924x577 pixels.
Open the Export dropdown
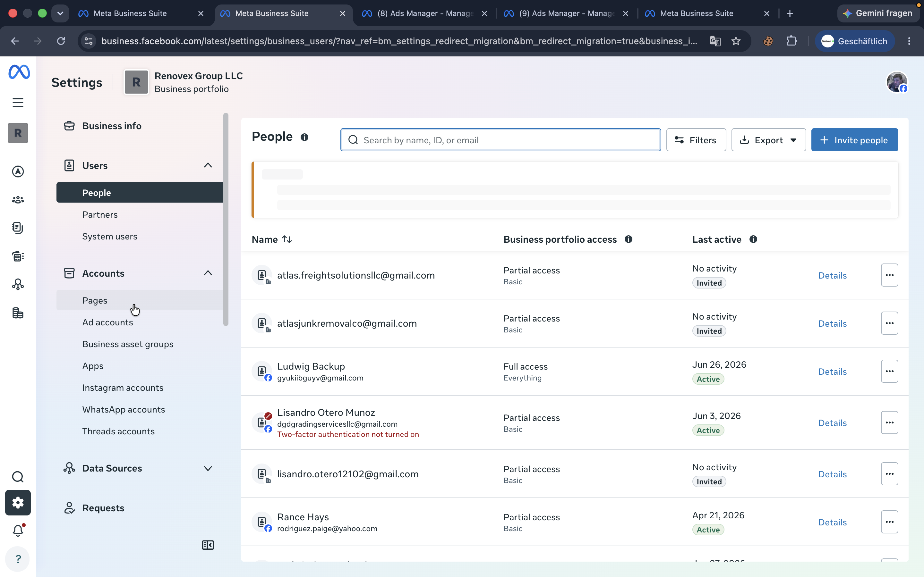768,140
